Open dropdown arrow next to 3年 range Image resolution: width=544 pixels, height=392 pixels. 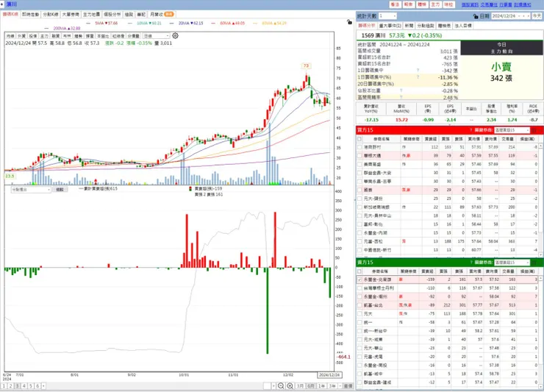pyautogui.click(x=339, y=386)
